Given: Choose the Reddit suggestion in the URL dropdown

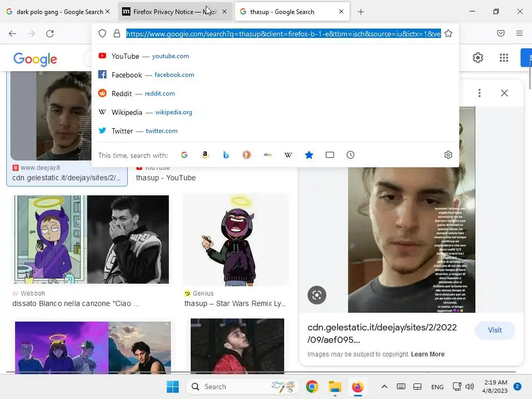Looking at the screenshot, I should [x=275, y=94].
